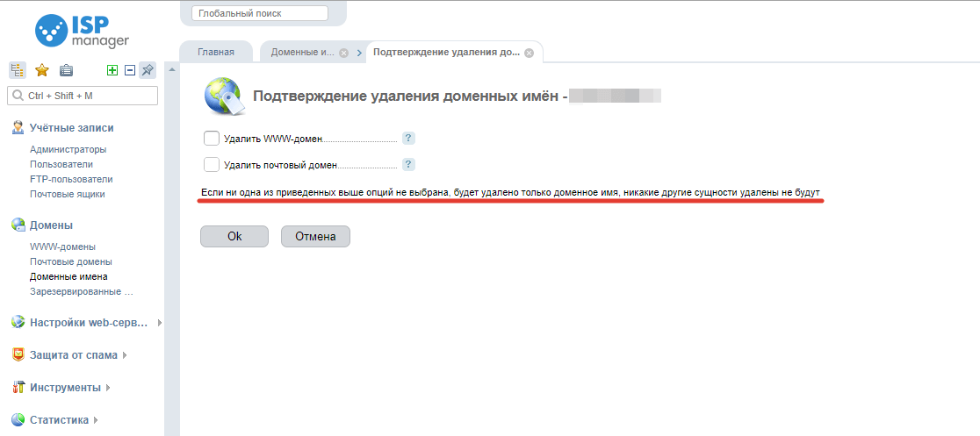Click the ISPmanager logo
This screenshot has width=980, height=436.
(x=83, y=31)
